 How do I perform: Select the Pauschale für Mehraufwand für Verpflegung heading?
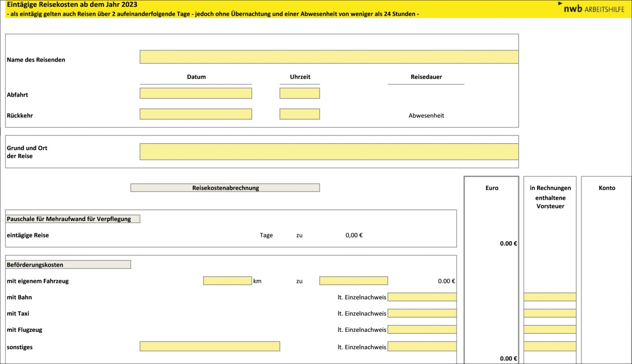[x=73, y=219]
